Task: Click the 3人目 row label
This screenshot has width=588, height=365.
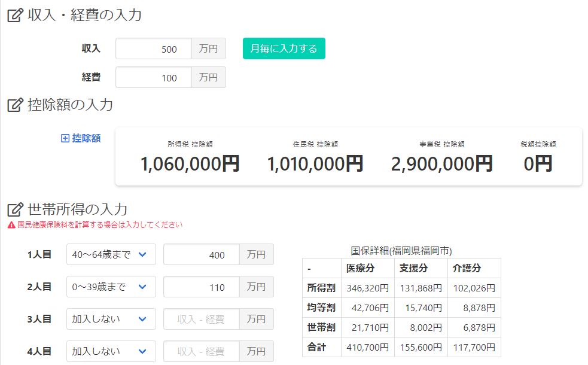Action: [x=39, y=319]
